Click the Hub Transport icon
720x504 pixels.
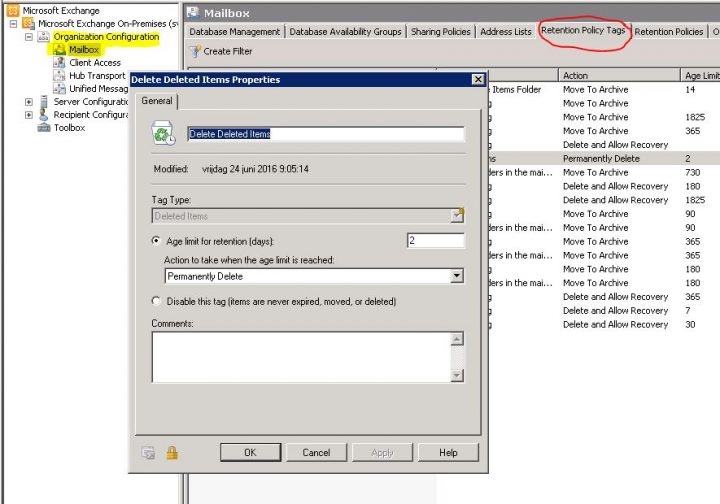click(x=59, y=75)
